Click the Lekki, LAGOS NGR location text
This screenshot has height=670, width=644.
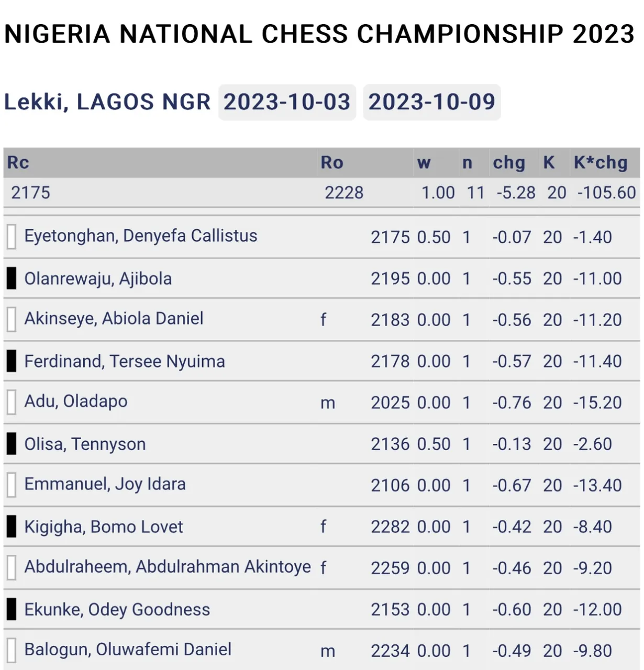tap(107, 102)
